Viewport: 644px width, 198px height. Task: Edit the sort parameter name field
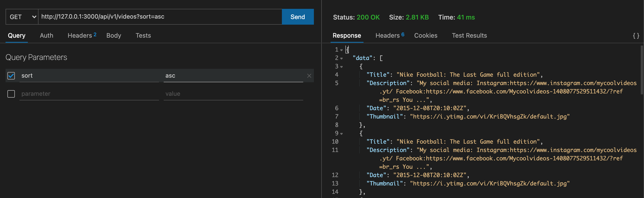(89, 76)
